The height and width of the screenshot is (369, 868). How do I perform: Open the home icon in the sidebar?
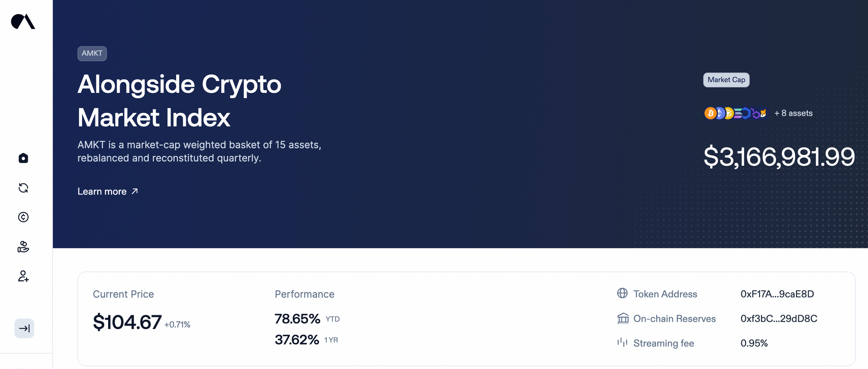coord(23,158)
